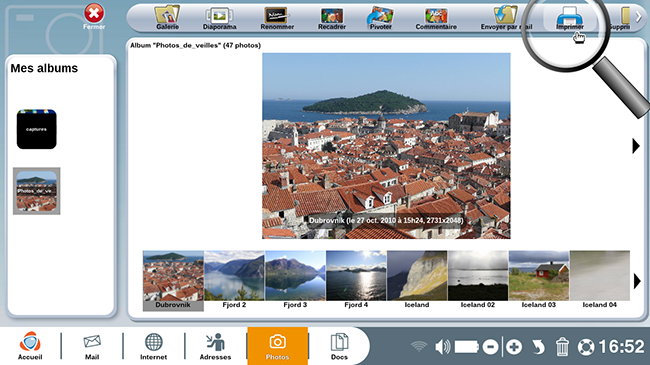650x365 pixels.
Task: Open the Docs tab
Action: 339,346
